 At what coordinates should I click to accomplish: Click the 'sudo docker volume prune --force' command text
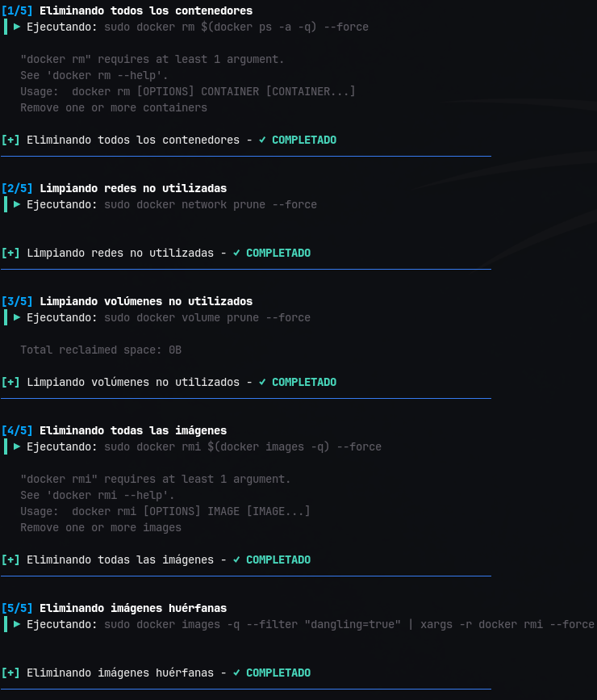point(207,317)
